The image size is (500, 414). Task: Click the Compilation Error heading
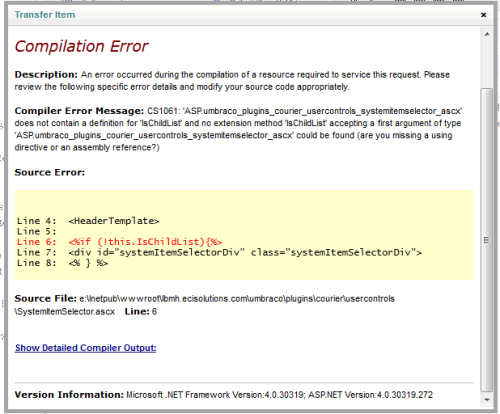coord(81,46)
